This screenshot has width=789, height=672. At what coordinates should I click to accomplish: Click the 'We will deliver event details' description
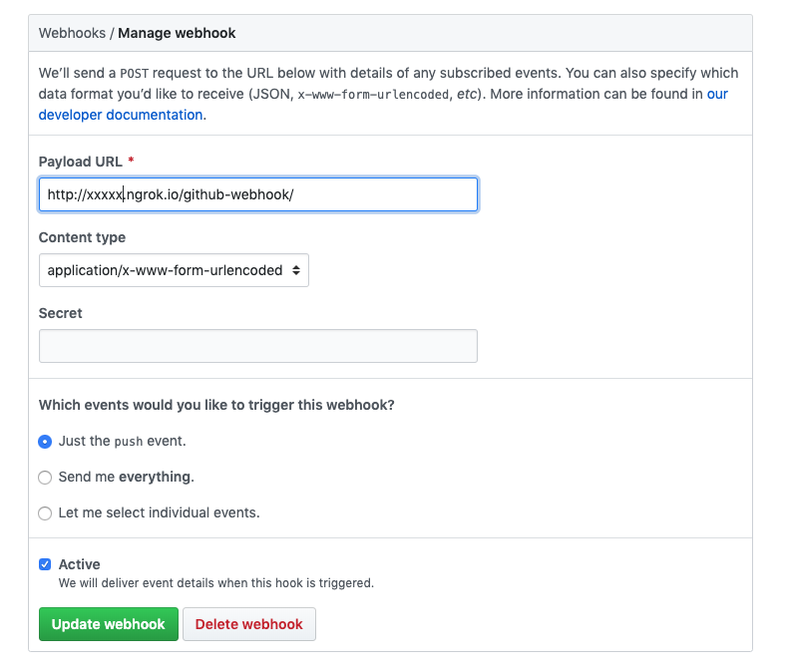[216, 583]
